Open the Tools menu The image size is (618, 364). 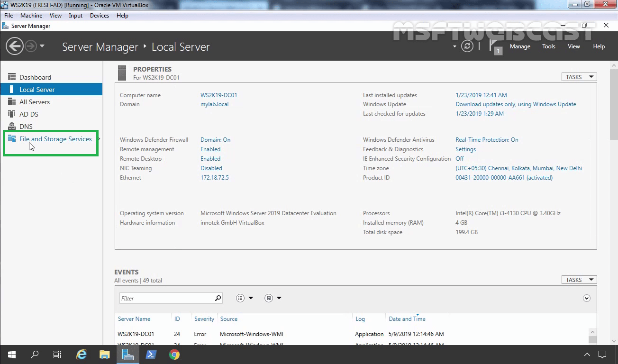[x=548, y=46]
